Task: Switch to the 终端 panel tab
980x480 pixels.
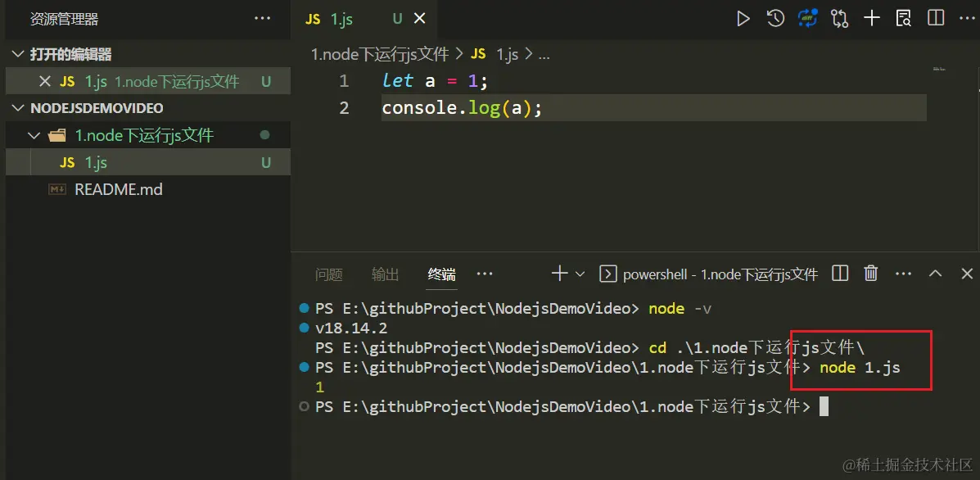Action: tap(442, 274)
